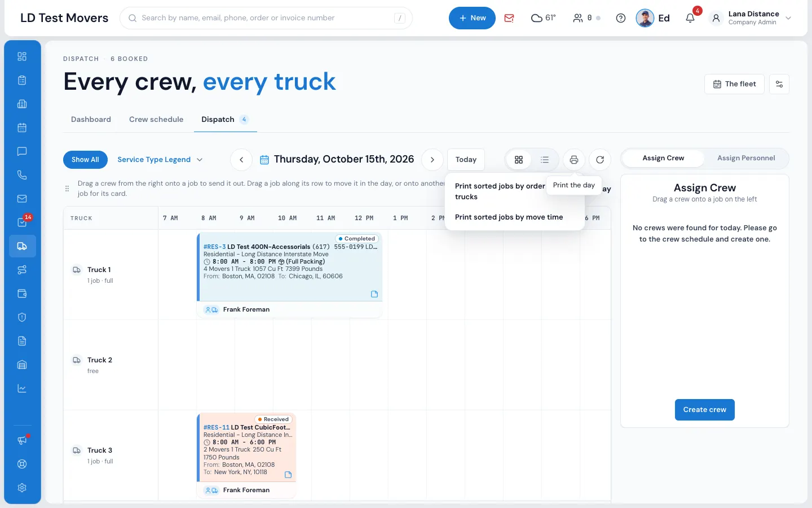Open the analytics chart sidebar icon
This screenshot has width=812, height=508.
[x=22, y=388]
